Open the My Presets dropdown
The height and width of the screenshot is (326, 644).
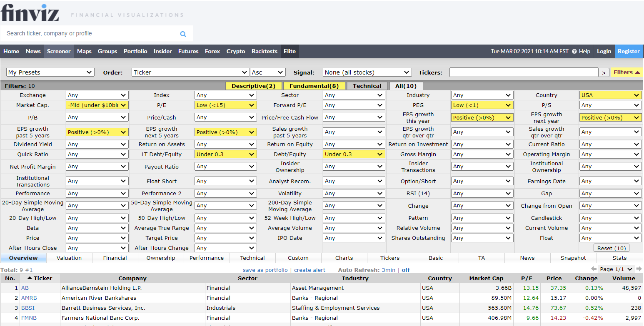tap(50, 72)
